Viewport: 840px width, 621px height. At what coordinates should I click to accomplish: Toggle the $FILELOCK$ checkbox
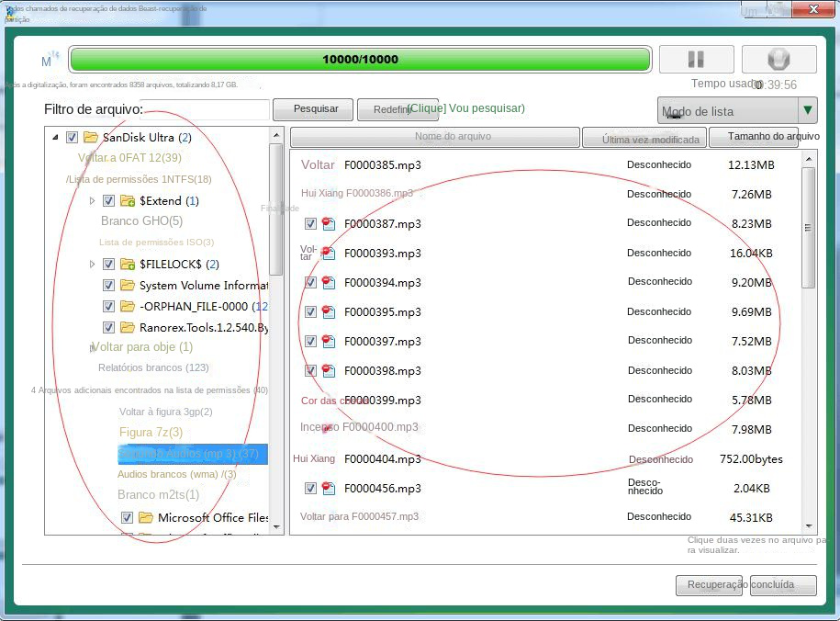point(108,264)
